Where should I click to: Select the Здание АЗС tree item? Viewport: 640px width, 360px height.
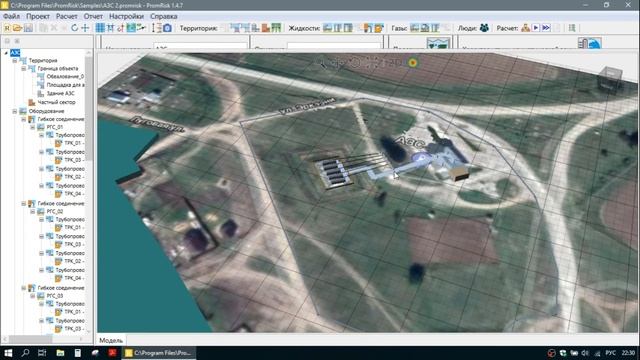coord(60,93)
